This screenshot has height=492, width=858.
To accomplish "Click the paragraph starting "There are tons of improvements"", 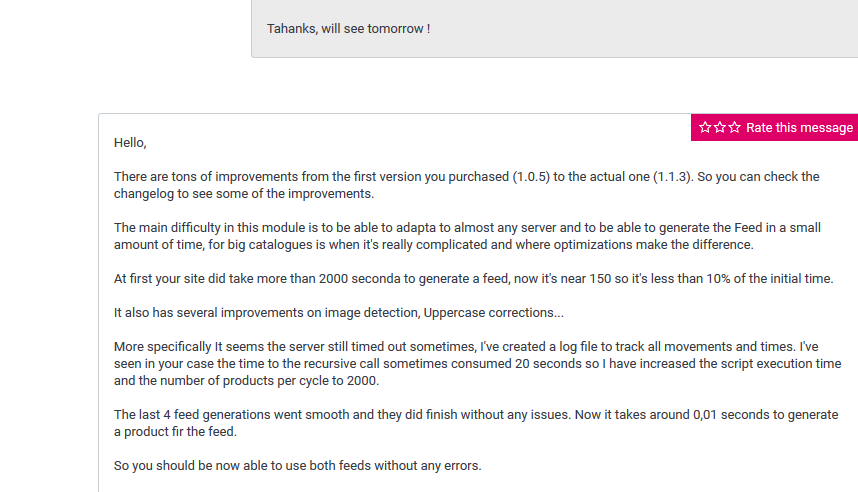I will (x=466, y=185).
